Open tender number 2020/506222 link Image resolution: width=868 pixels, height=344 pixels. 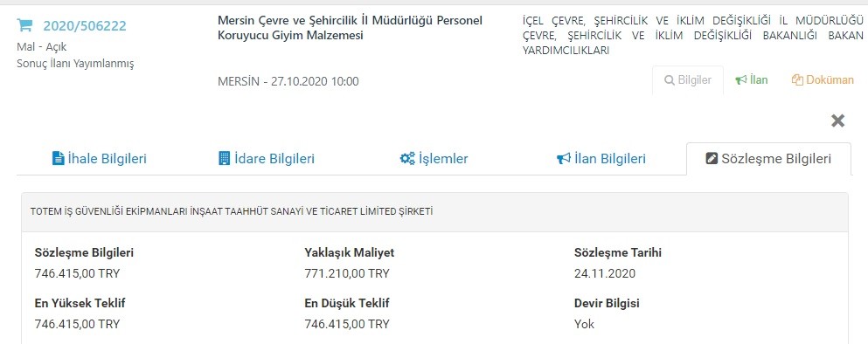85,25
